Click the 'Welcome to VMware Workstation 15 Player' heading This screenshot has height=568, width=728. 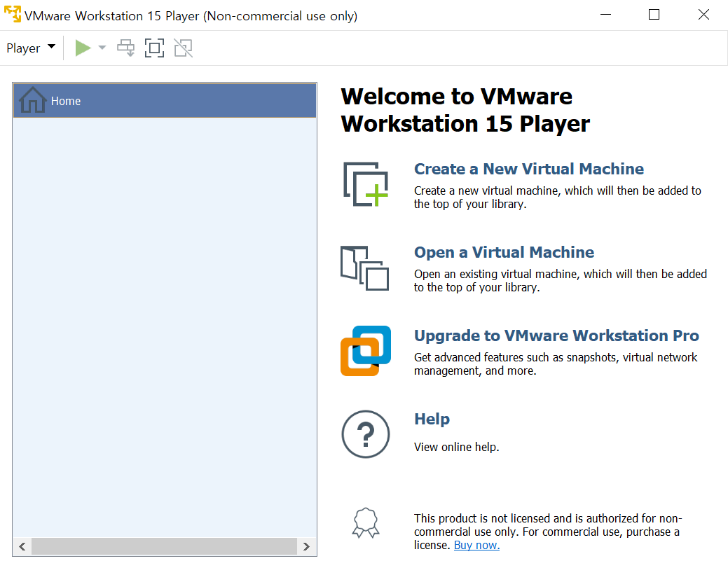pos(465,110)
